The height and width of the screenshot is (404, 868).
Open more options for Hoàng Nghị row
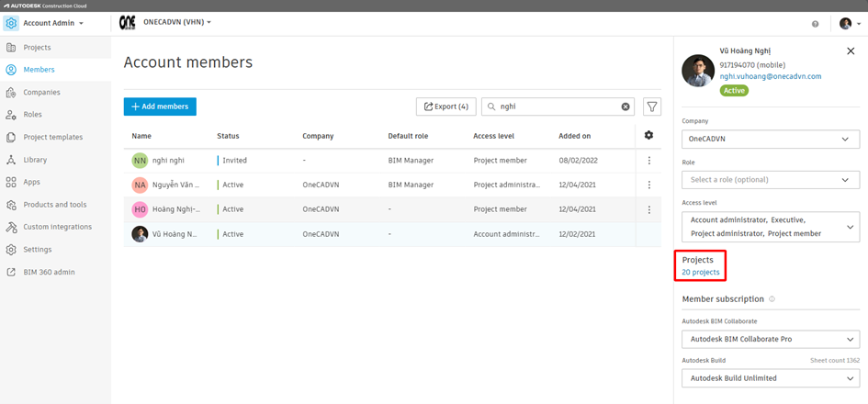pos(648,209)
